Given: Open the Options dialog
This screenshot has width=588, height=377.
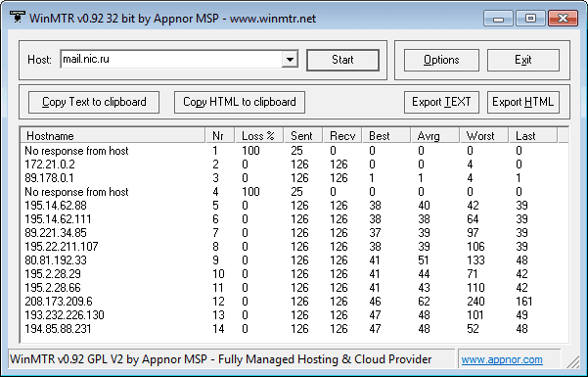Looking at the screenshot, I should coord(441,60).
